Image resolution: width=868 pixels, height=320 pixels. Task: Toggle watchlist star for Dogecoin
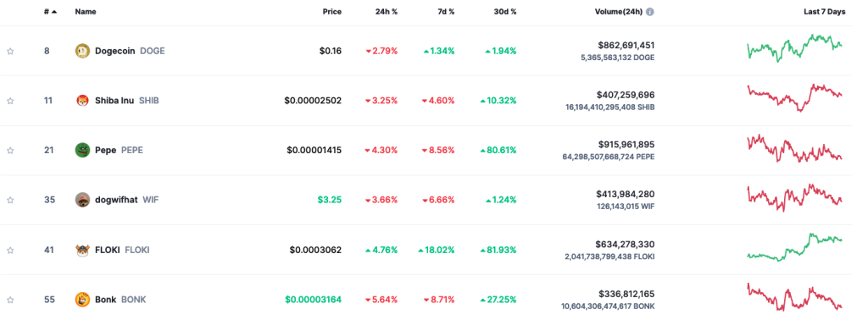click(10, 52)
